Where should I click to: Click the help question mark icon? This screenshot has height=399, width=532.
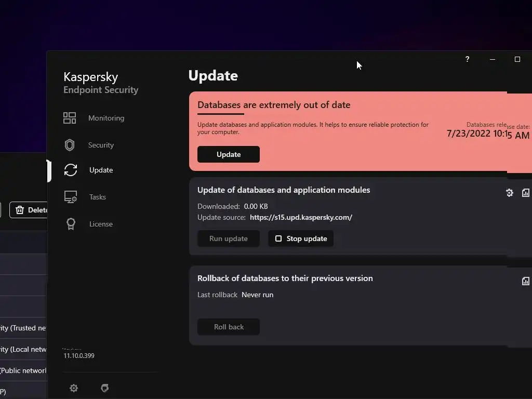pyautogui.click(x=467, y=59)
